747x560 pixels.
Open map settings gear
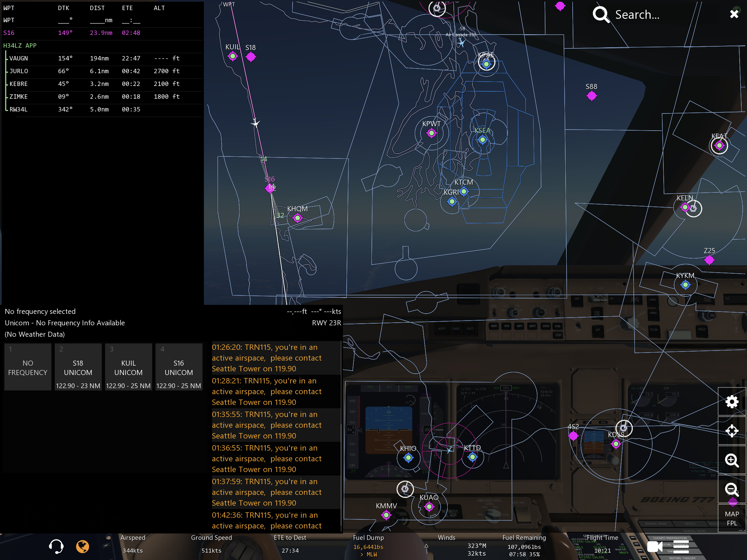[732, 401]
